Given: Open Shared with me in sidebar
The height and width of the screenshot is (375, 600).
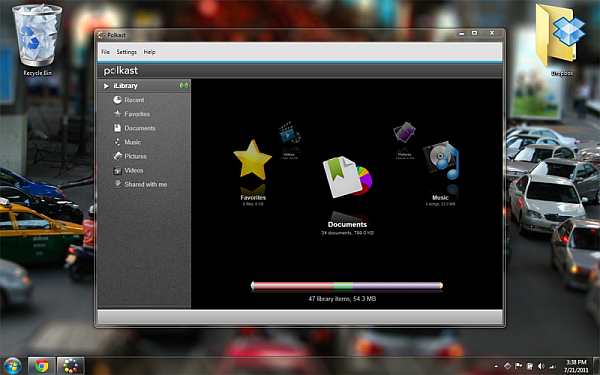Looking at the screenshot, I should coord(145,184).
